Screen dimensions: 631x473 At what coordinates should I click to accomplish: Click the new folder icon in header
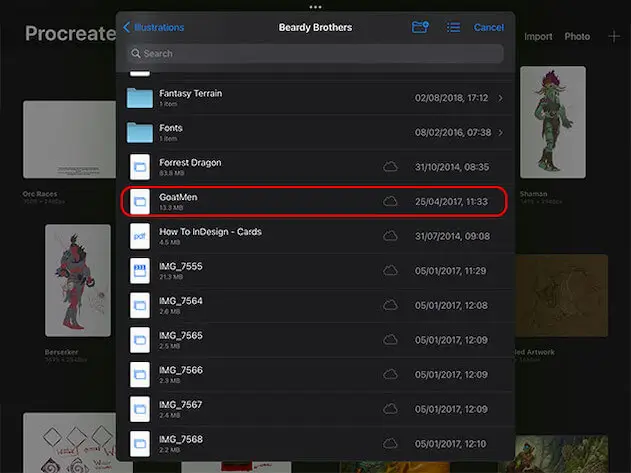pos(420,27)
